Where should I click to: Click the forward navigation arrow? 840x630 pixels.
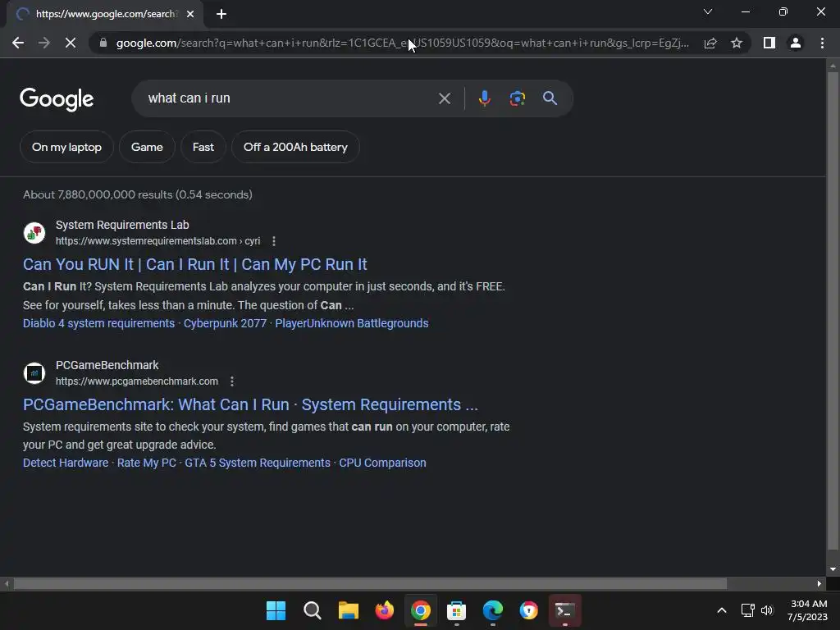pyautogui.click(x=44, y=43)
